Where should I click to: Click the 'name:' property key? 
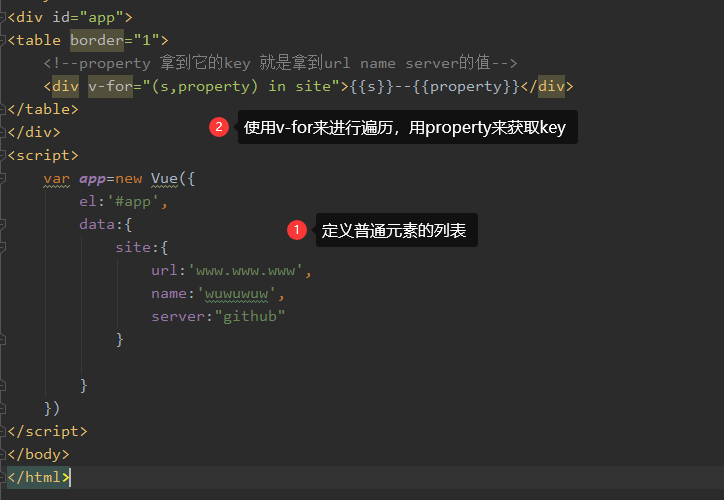click(173, 294)
